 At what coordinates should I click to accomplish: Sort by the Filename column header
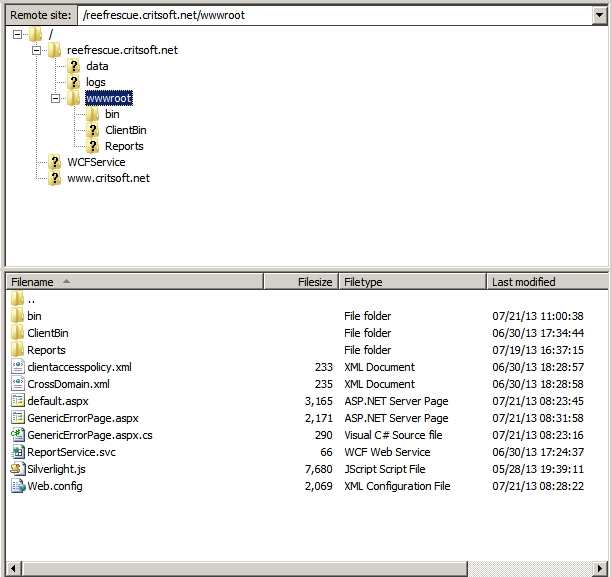tap(135, 282)
